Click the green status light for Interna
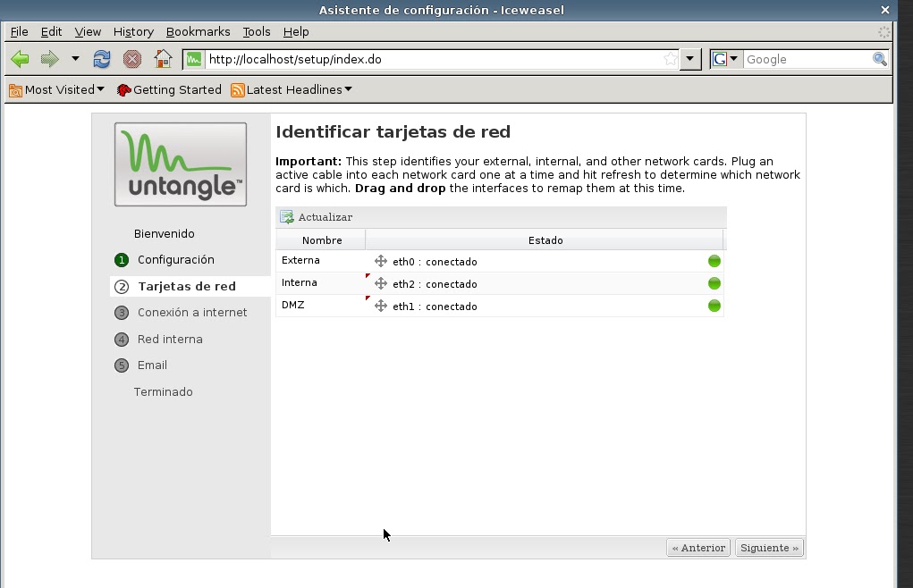913x588 pixels. [714, 283]
